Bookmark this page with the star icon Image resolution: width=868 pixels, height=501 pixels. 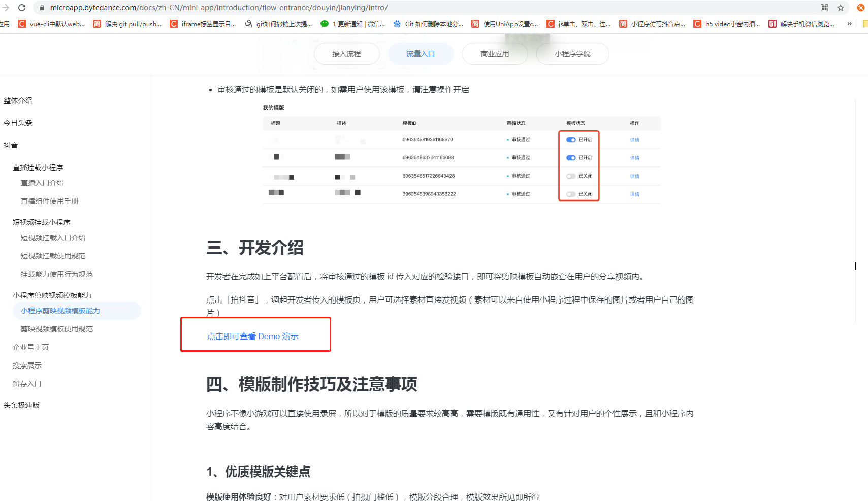(x=841, y=8)
